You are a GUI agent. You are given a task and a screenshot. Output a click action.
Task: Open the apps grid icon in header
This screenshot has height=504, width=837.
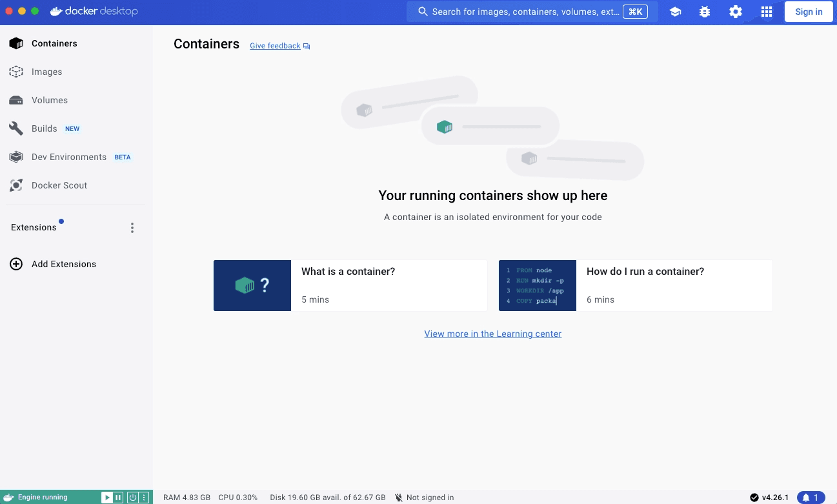(x=766, y=12)
